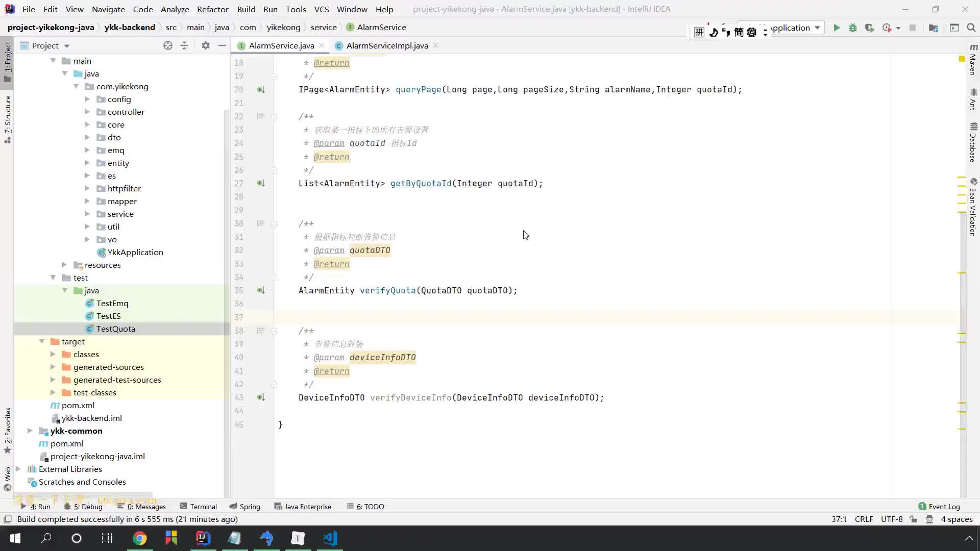Open Event Log in status bar
This screenshot has height=551, width=980.
[939, 507]
